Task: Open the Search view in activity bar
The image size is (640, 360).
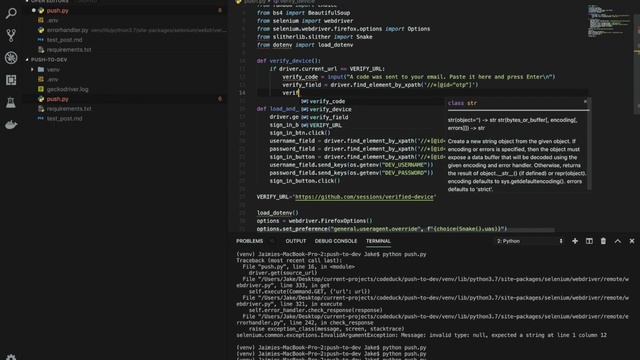Action: [11, 13]
